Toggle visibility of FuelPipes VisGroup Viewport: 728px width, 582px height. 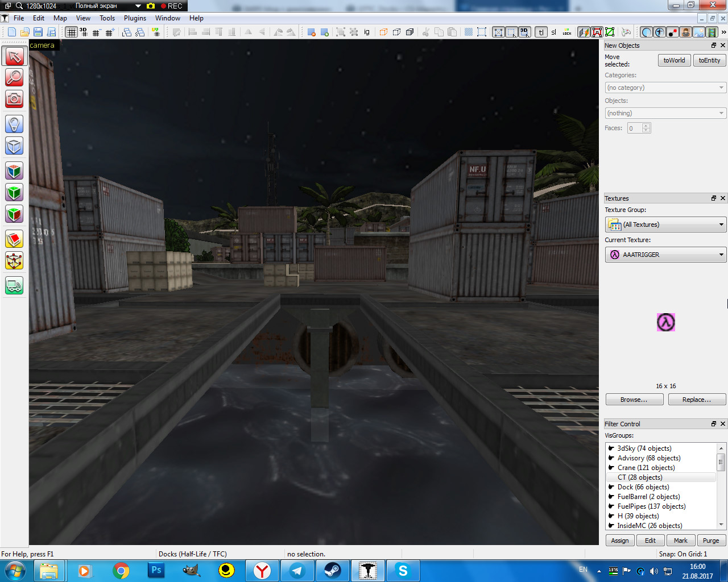pos(611,506)
